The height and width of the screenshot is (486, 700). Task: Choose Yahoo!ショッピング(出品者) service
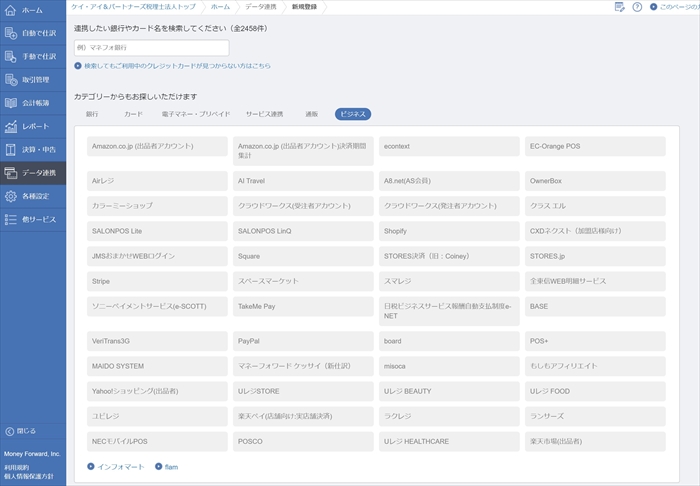(x=157, y=391)
